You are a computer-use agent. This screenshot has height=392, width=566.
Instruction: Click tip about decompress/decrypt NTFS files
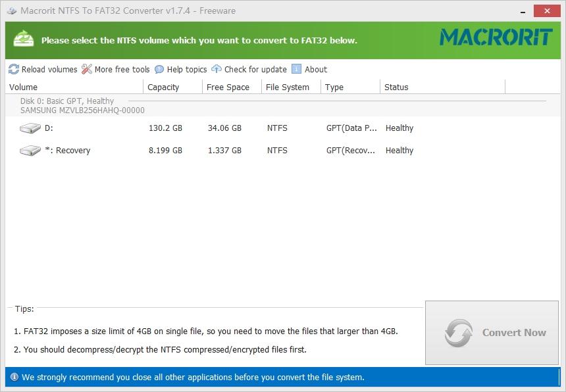(160, 349)
